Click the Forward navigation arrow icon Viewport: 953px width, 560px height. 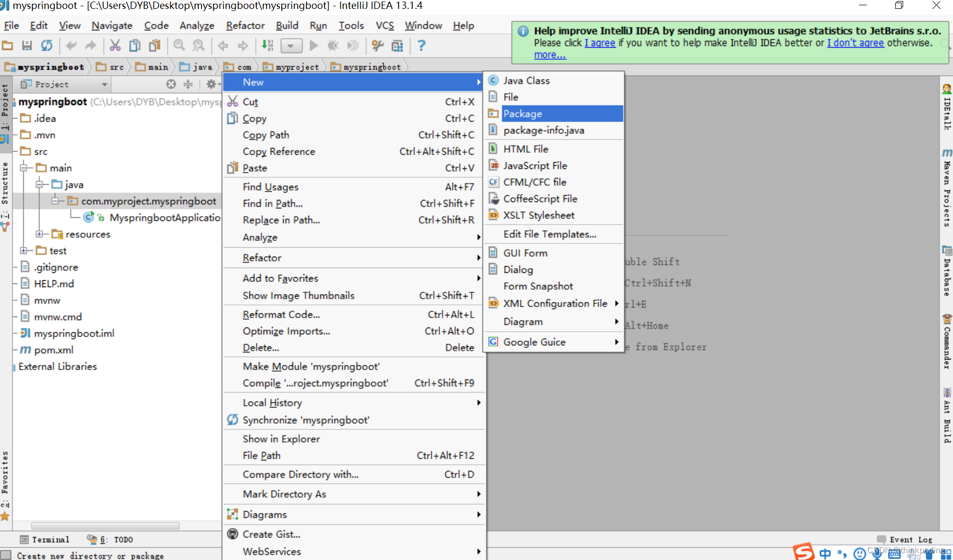(x=243, y=46)
